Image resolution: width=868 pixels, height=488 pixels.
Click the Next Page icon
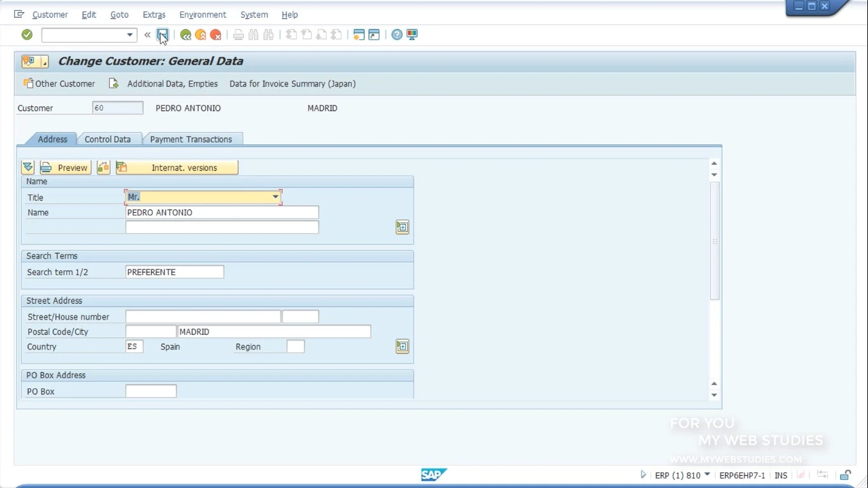322,35
